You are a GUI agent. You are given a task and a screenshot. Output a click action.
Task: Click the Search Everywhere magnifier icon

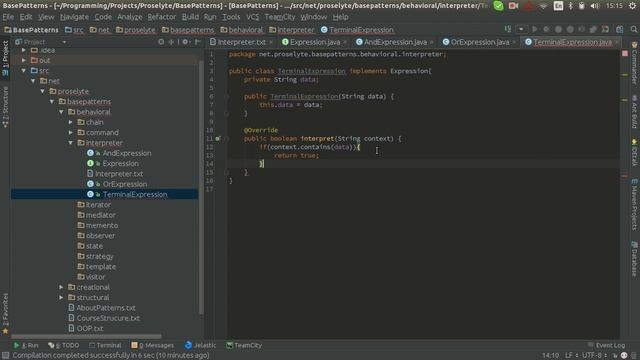coord(633,29)
